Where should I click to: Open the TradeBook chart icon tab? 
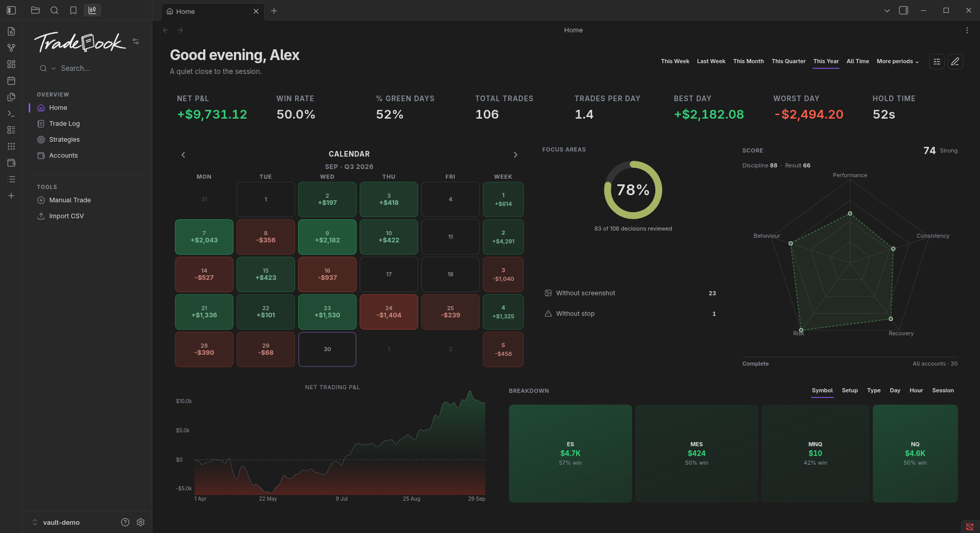pos(92,10)
